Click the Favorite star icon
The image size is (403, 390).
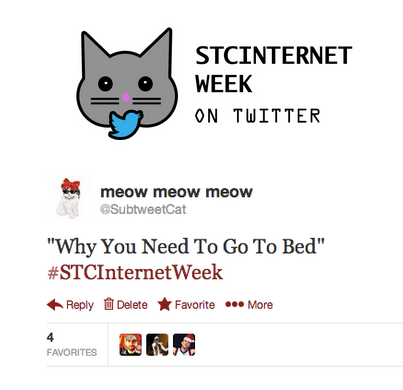tap(164, 304)
